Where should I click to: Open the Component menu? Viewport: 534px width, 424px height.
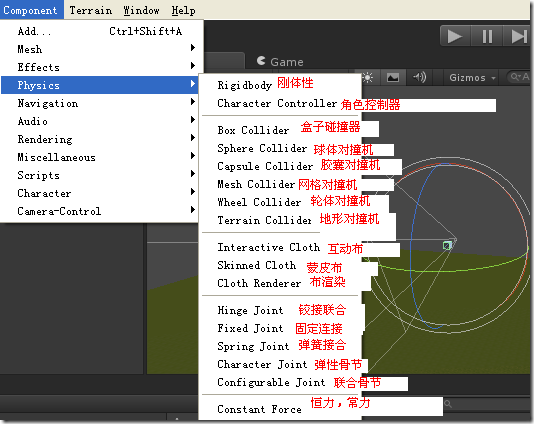31,10
